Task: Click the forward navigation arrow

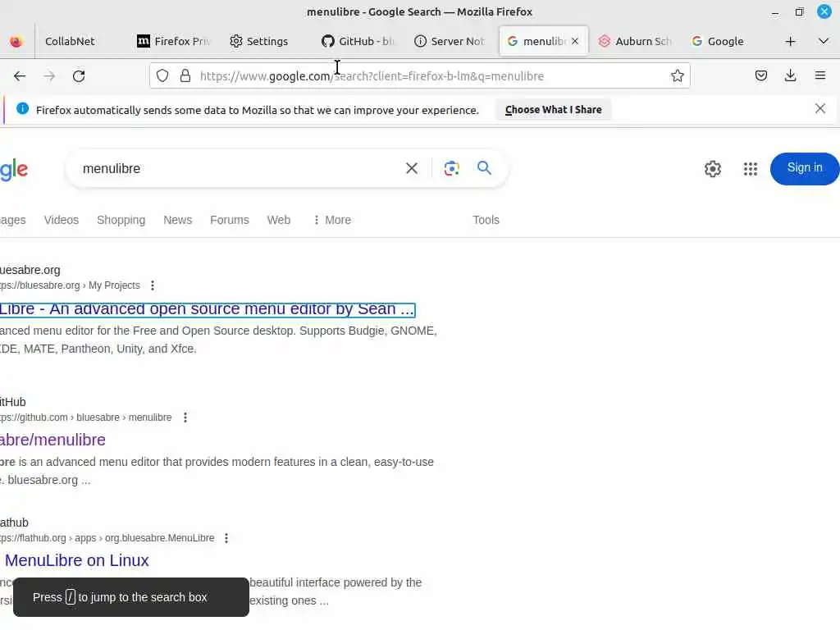Action: 49,76
